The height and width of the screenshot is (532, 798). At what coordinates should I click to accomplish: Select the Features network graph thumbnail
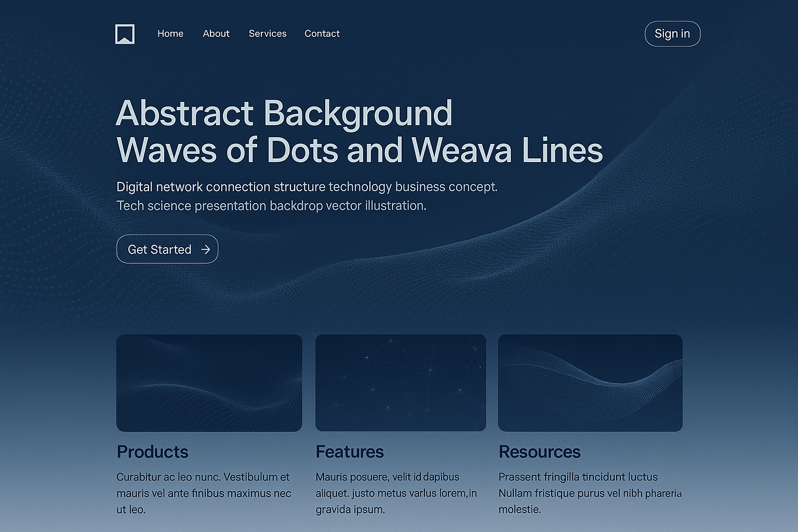401,383
